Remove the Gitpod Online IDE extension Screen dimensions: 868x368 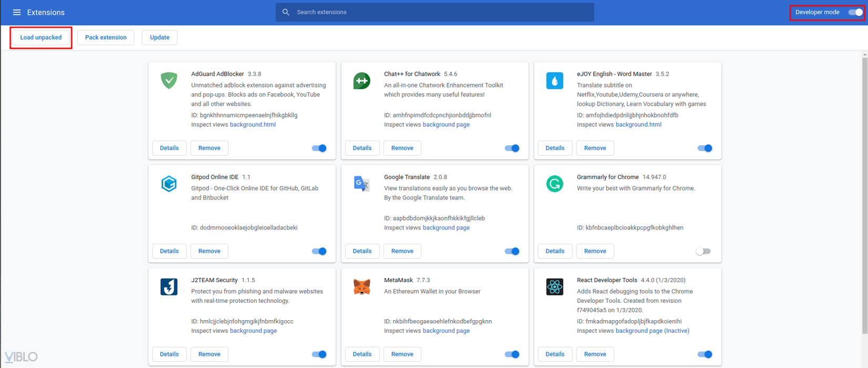pyautogui.click(x=209, y=251)
